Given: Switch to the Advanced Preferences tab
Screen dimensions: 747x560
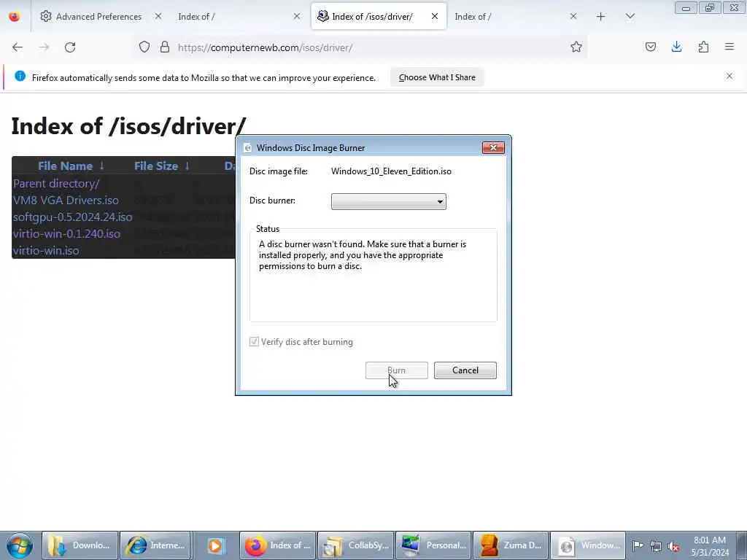Looking at the screenshot, I should coord(91,17).
